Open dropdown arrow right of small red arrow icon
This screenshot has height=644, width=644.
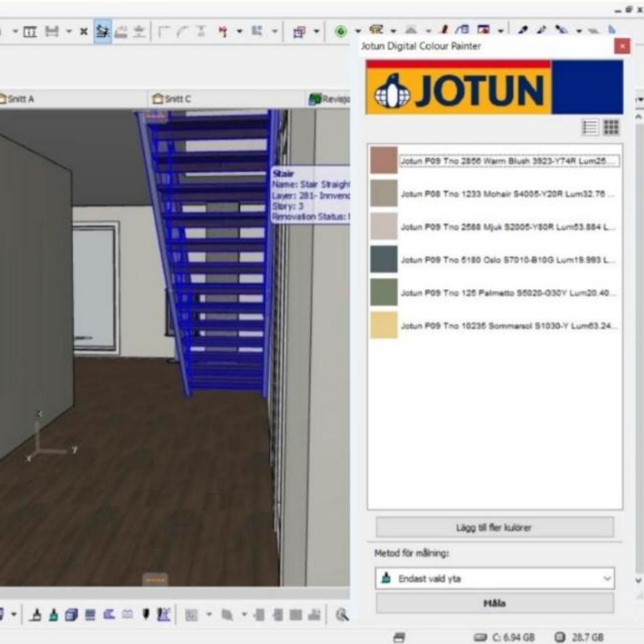(240, 32)
